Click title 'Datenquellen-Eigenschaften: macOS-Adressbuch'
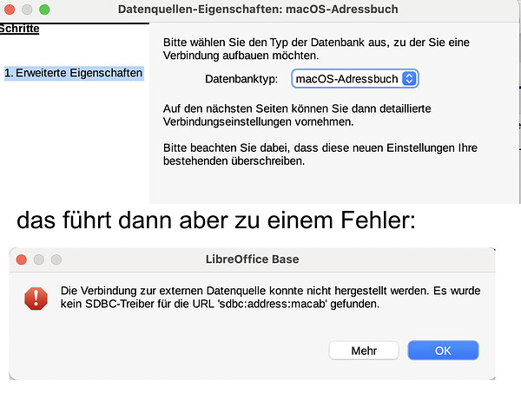521x420 pixels. click(x=258, y=10)
